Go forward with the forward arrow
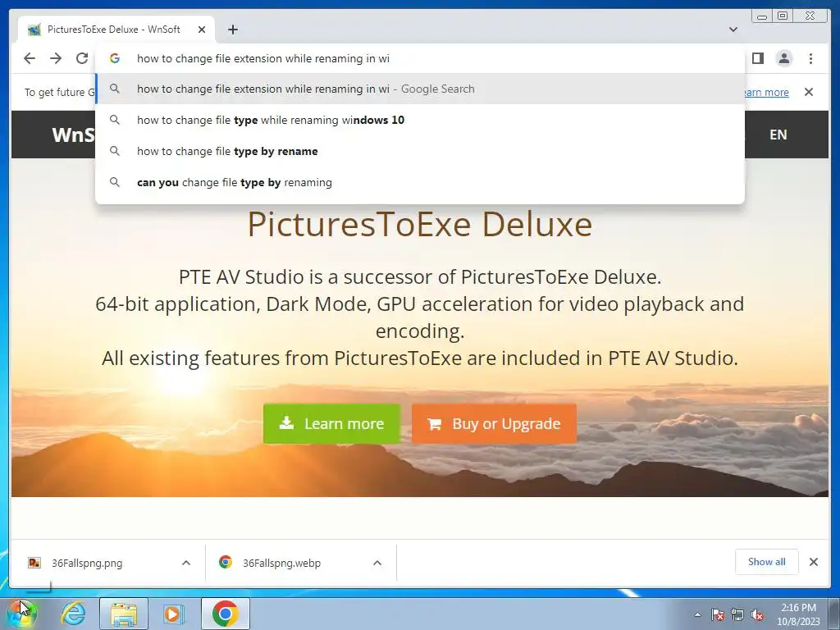The height and width of the screenshot is (630, 840). 56,58
